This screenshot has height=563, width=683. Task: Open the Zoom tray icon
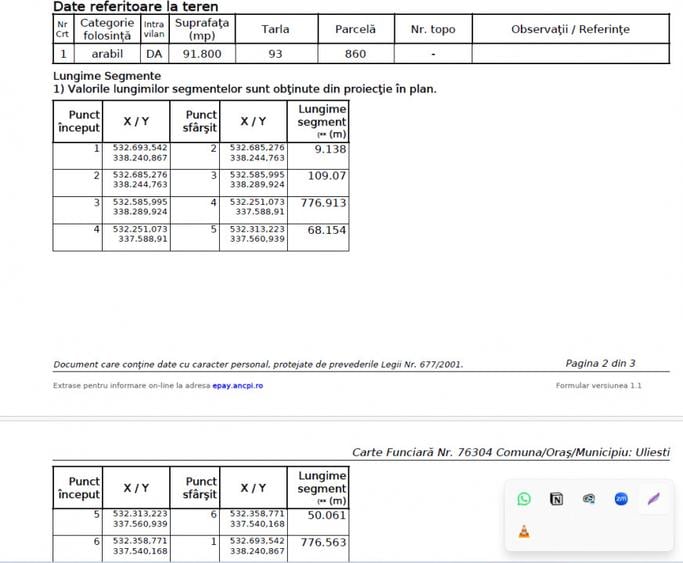[621, 499]
